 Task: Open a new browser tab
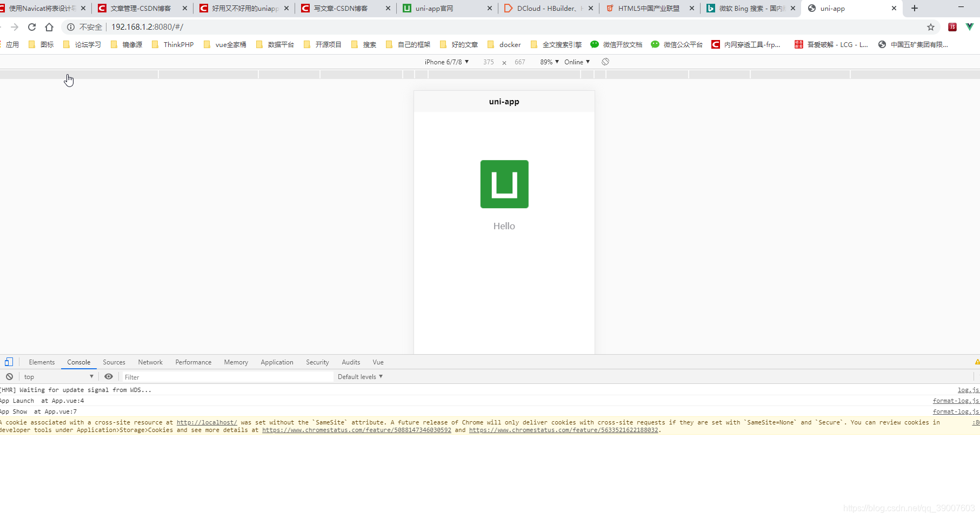tap(915, 8)
